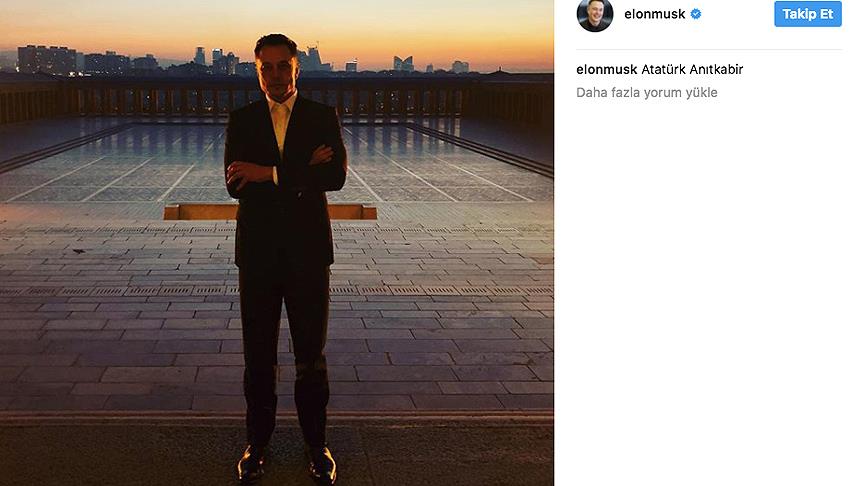Image resolution: width=864 pixels, height=486 pixels.
Task: Click the polished shoes in the photo
Action: [287, 464]
